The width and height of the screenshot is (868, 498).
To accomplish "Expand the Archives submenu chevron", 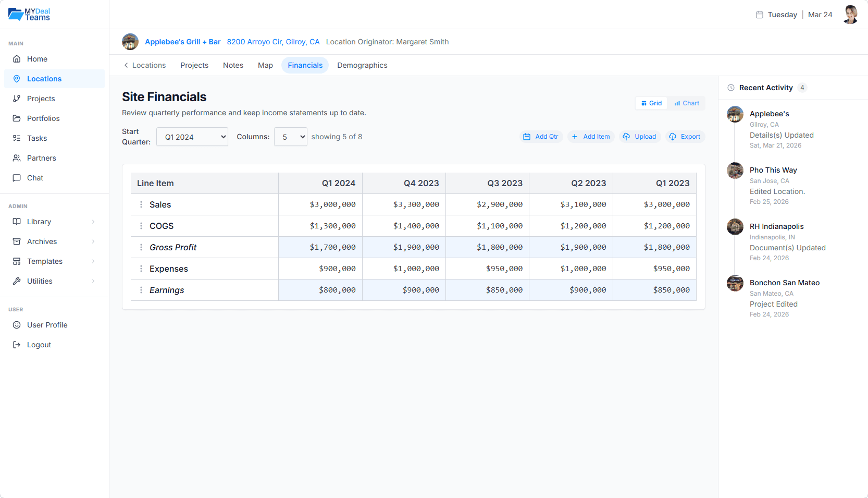I will coord(93,241).
